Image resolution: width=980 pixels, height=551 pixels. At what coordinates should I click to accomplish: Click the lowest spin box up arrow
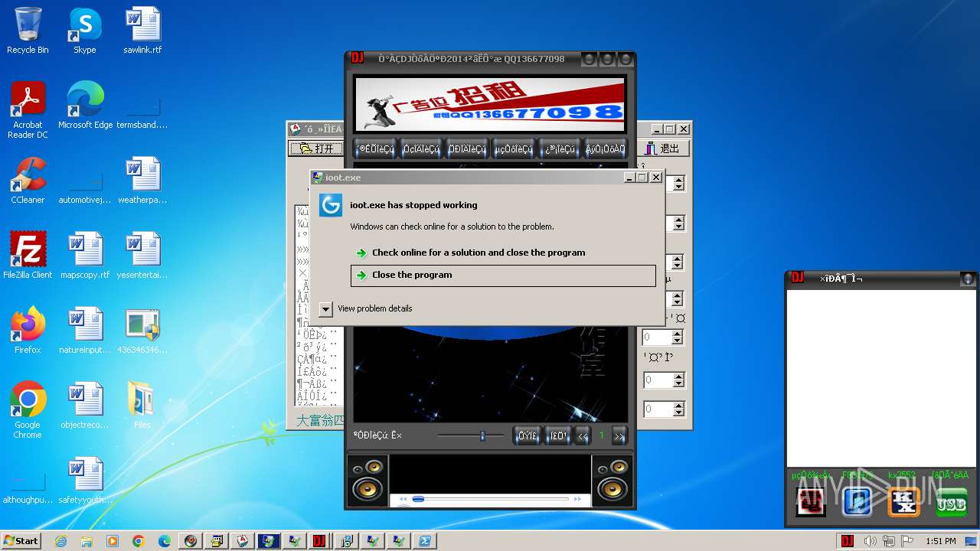pos(678,405)
